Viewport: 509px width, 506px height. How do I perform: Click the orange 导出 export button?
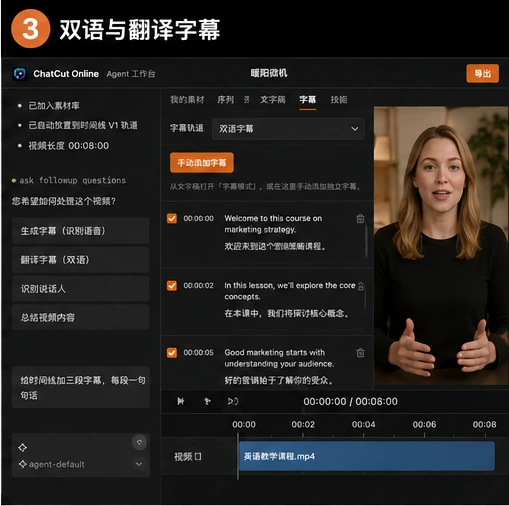[482, 73]
